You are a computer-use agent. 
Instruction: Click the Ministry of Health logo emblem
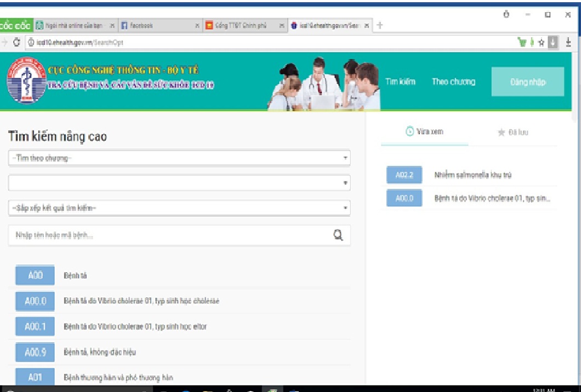pyautogui.click(x=26, y=80)
